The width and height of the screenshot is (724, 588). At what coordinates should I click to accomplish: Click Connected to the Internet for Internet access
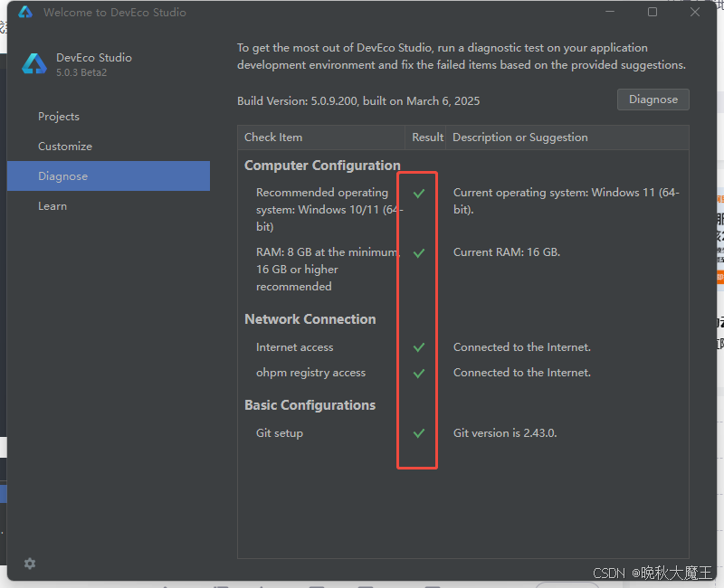coord(522,347)
